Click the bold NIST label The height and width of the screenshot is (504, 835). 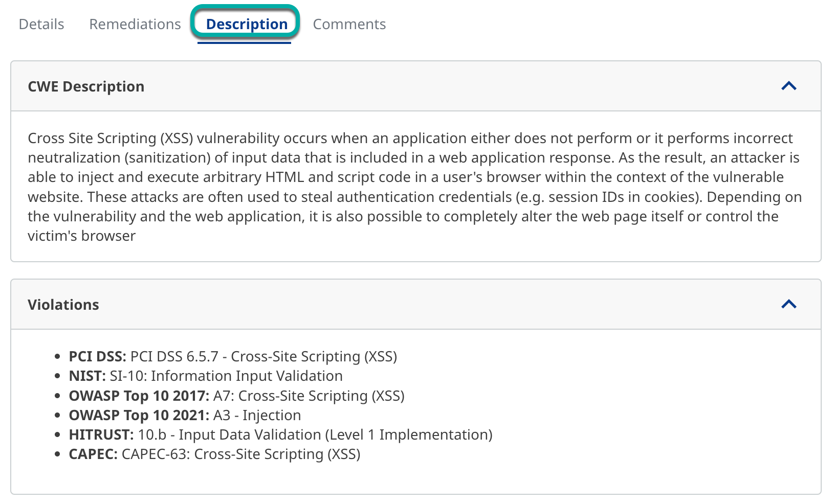(87, 376)
